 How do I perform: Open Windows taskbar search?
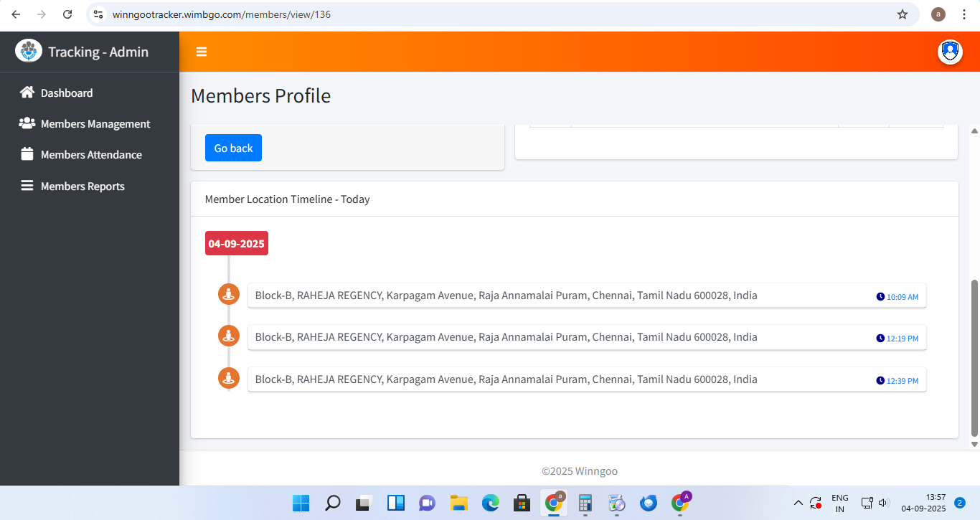[x=333, y=503]
